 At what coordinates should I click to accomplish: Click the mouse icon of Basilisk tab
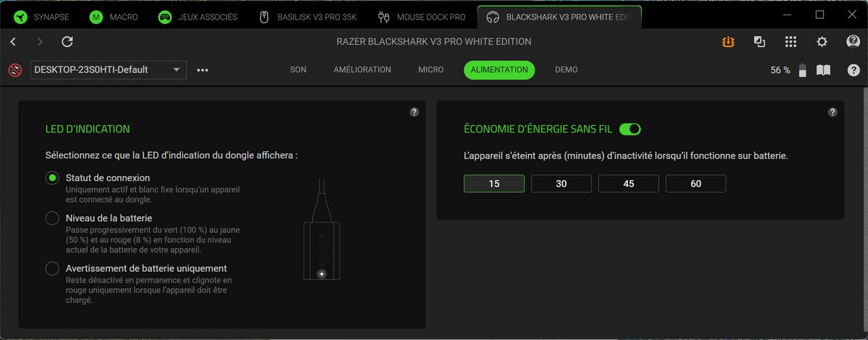pos(265,16)
